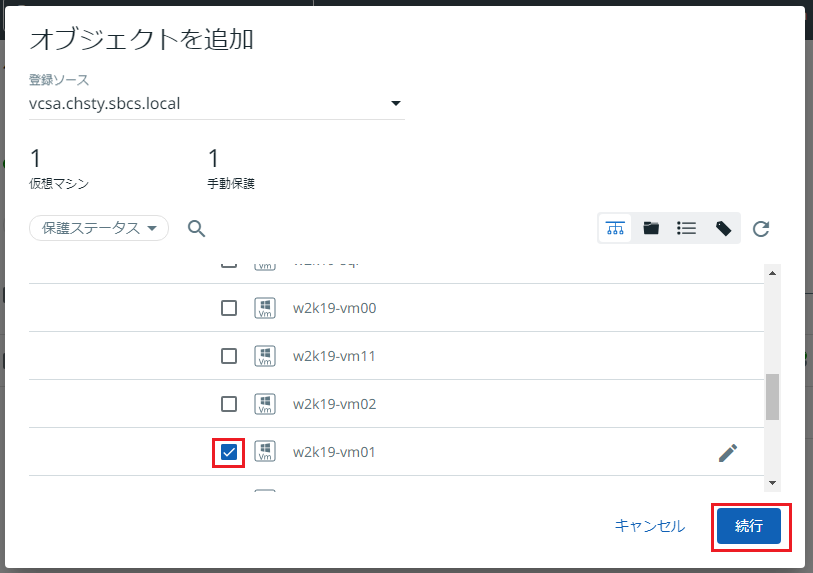Check the w2k19-vm00 checkbox
Viewport: 813px width, 573px height.
click(229, 308)
